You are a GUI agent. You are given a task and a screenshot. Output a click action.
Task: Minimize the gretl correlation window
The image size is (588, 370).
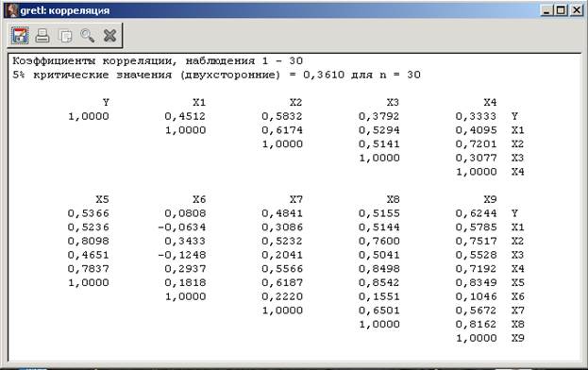546,10
